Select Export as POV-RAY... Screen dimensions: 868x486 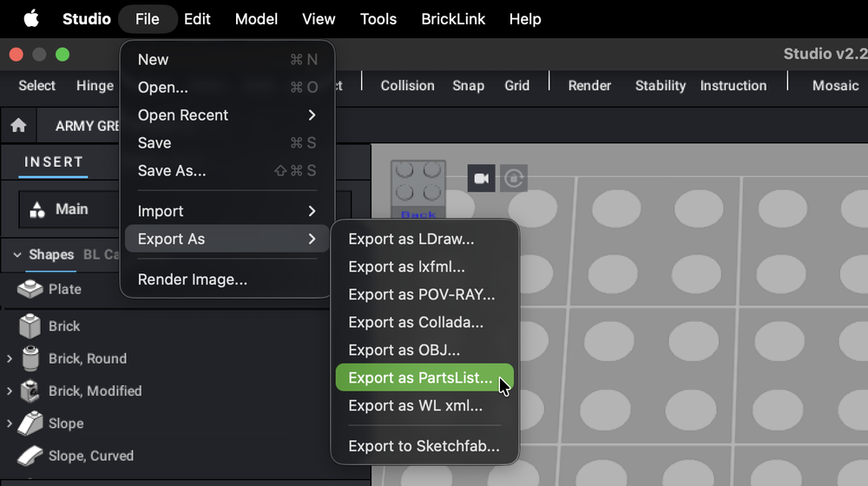424,294
